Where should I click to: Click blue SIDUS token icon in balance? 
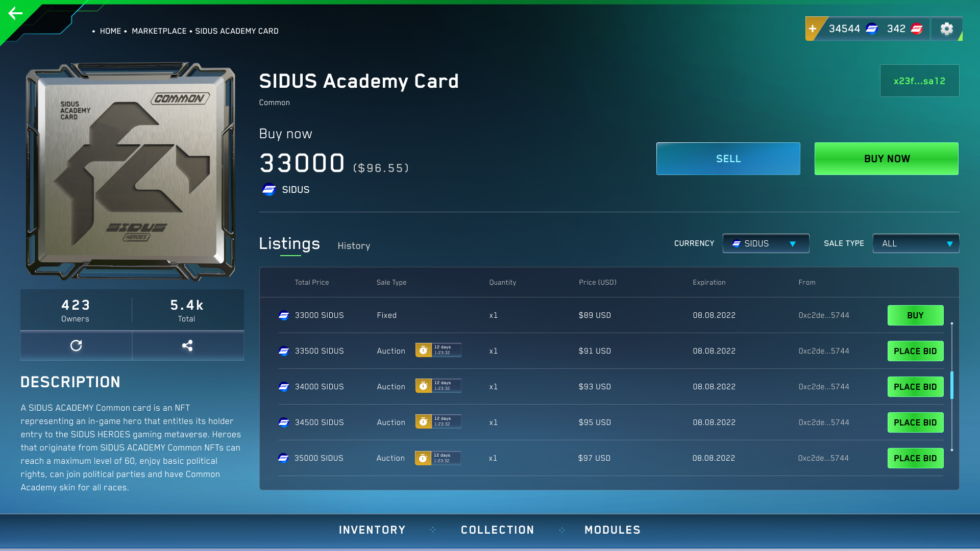point(872,29)
